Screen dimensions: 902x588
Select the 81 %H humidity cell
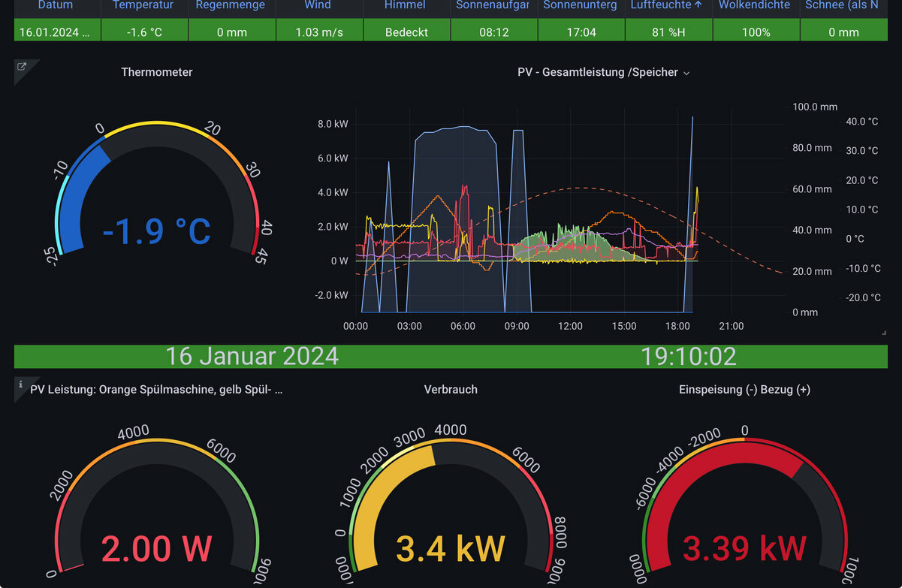667,32
